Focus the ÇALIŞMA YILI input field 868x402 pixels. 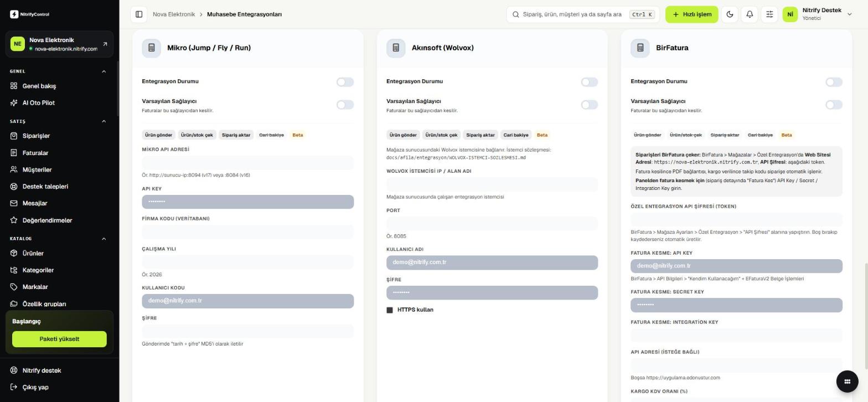(247, 262)
